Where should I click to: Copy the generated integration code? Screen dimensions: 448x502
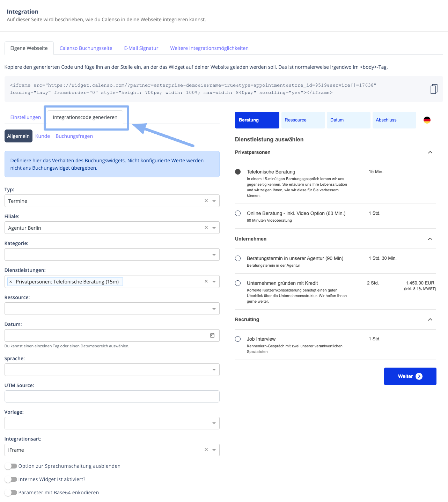(x=434, y=89)
